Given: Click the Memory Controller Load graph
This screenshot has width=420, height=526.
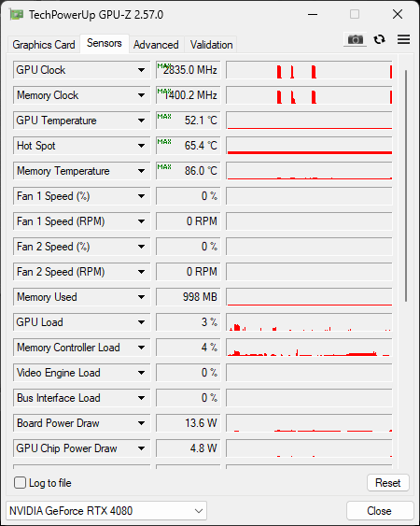Looking at the screenshot, I should 309,348.
